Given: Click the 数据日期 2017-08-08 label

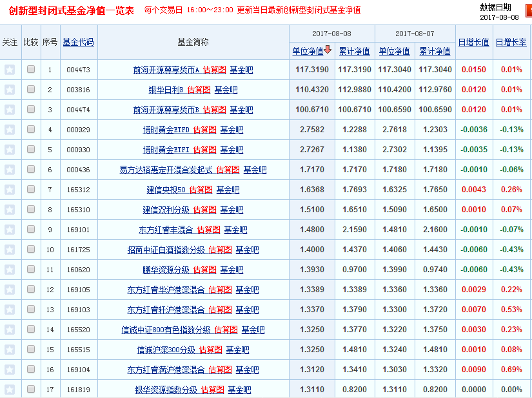Looking at the screenshot, I should pos(499,12).
